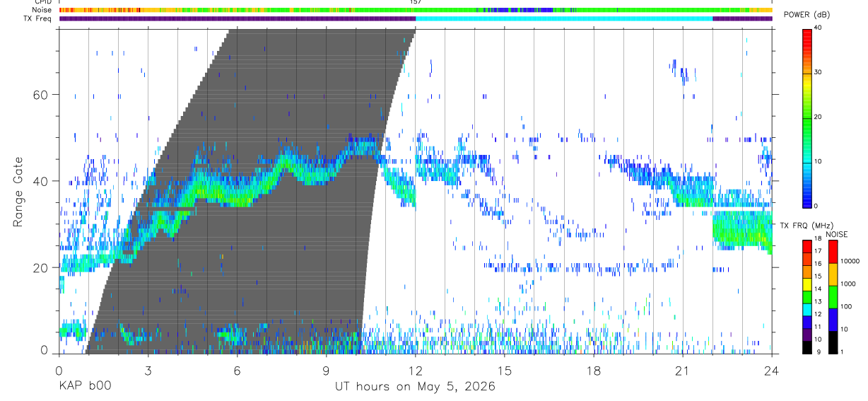Click the cyan 12–13 MHz swatch in TX FRQ legend
The image size is (868, 401).
[807, 308]
